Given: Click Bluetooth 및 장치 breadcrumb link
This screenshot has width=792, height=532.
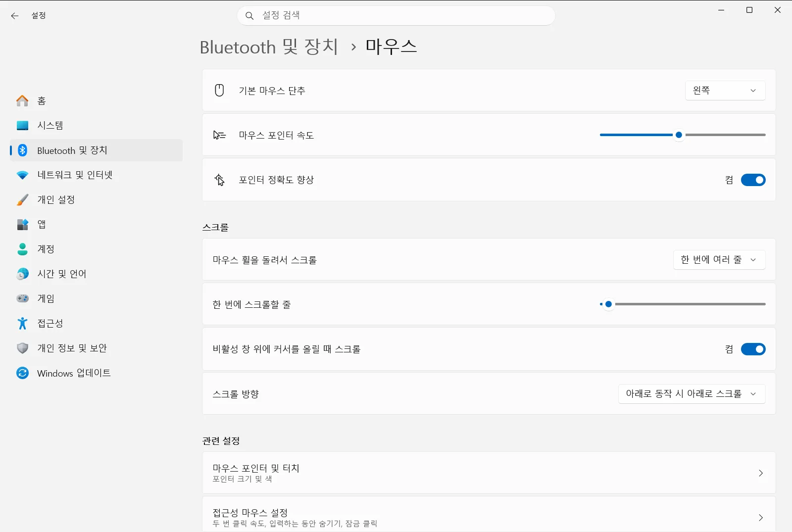Looking at the screenshot, I should click(269, 47).
